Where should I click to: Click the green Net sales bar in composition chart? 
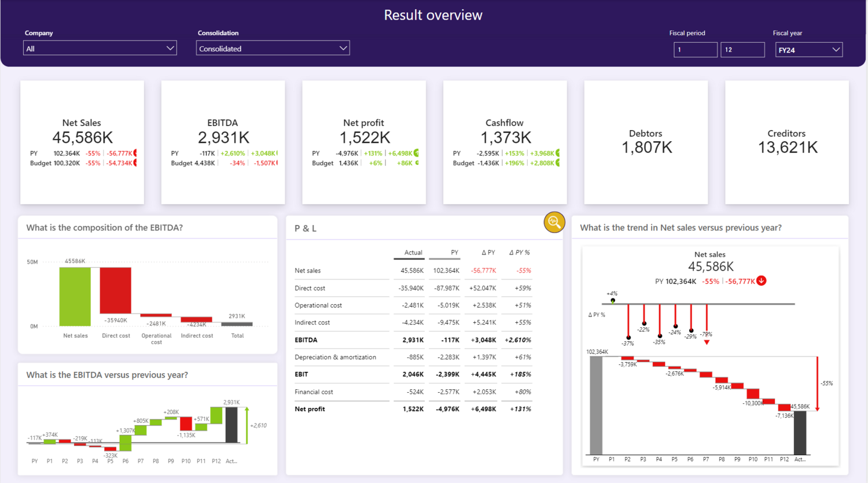(75, 296)
